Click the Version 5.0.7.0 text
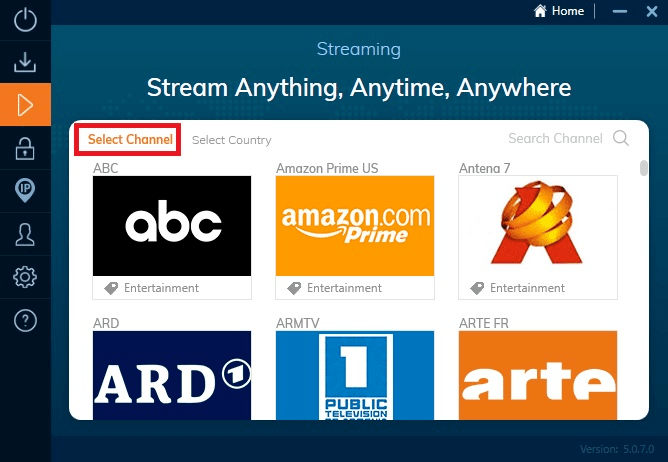 pyautogui.click(x=617, y=449)
